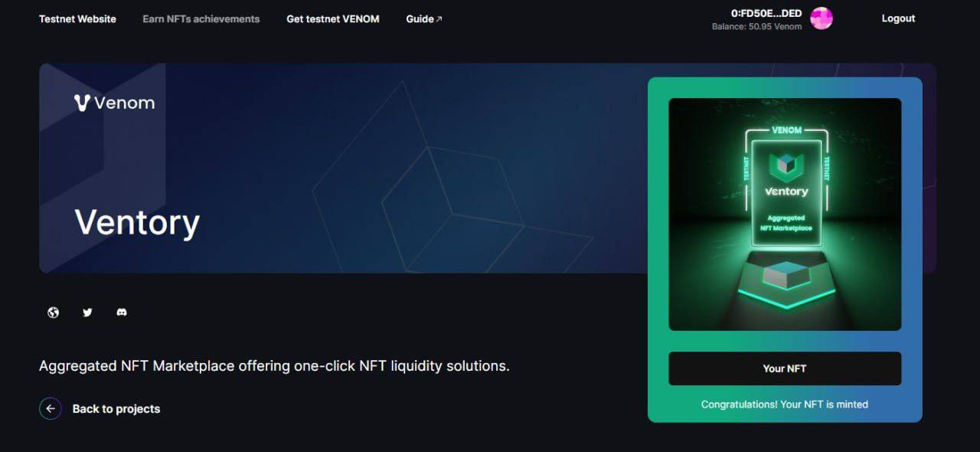
Task: Go to Earn NFTs achievements page
Action: 201,18
